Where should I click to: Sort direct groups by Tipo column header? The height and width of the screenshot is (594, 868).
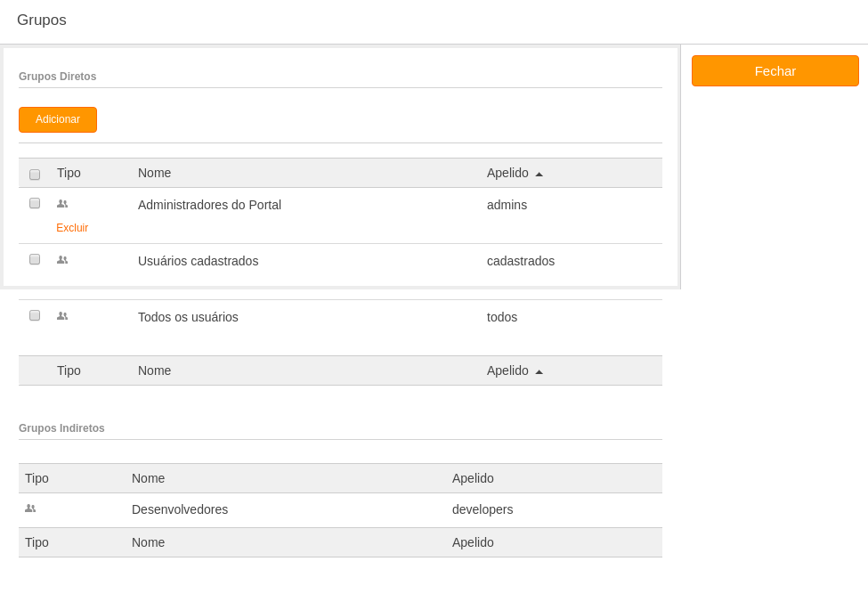69,173
